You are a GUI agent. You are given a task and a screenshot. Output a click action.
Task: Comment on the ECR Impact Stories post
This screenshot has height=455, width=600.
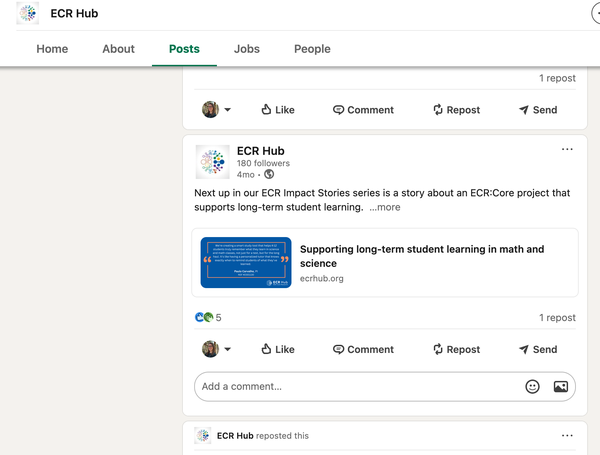pyautogui.click(x=363, y=349)
